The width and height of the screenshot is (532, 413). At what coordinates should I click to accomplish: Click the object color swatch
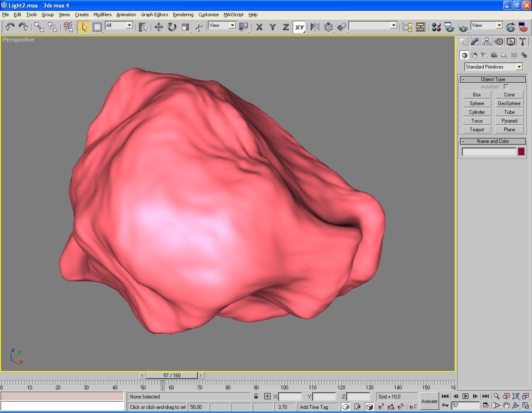click(521, 152)
